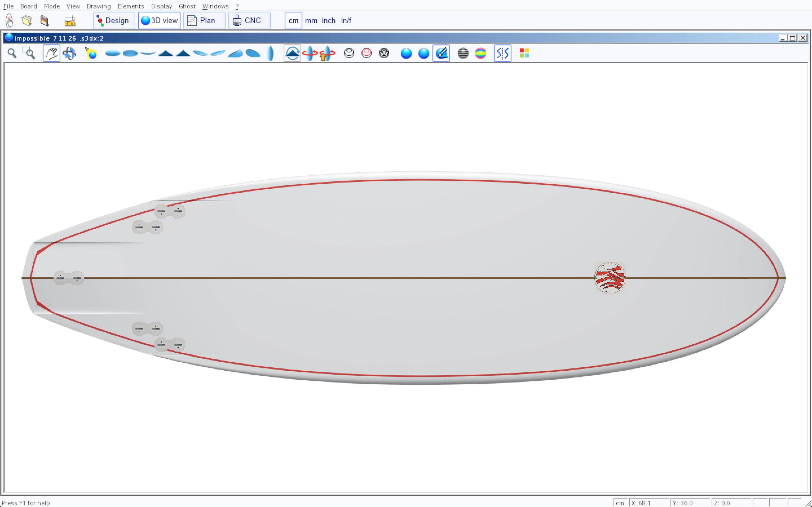
Task: Activate the 3D rotate view tool
Action: pyautogui.click(x=69, y=53)
